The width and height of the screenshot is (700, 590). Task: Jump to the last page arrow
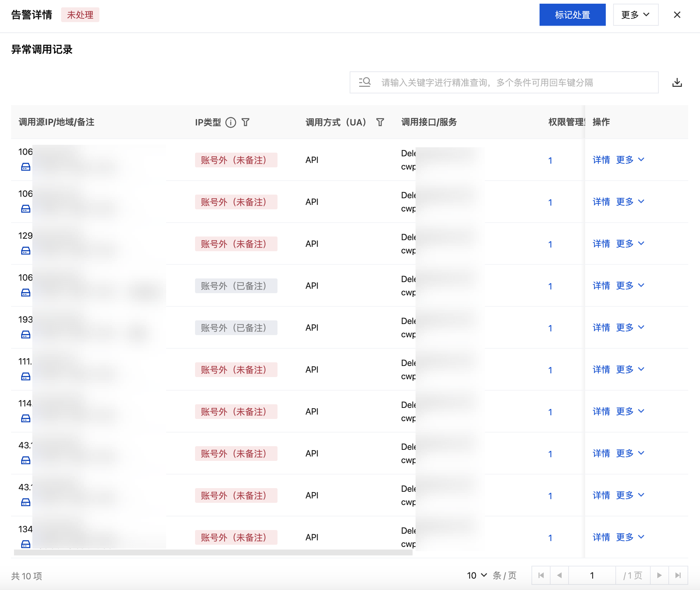[x=678, y=575]
